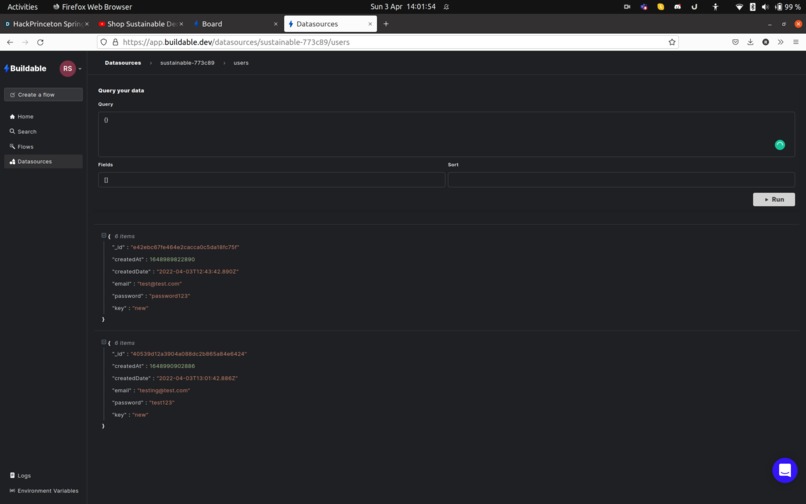Collapse the second record with testing@test.com

[x=104, y=342]
